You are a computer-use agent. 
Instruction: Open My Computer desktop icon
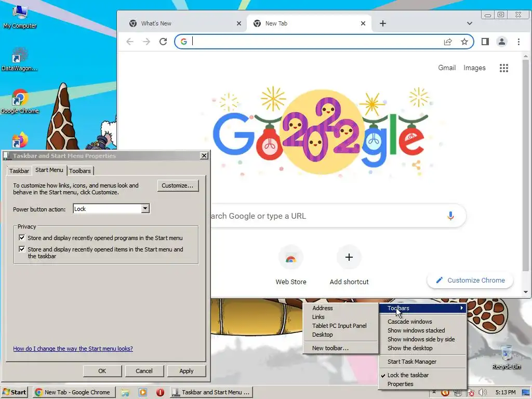coord(20,16)
